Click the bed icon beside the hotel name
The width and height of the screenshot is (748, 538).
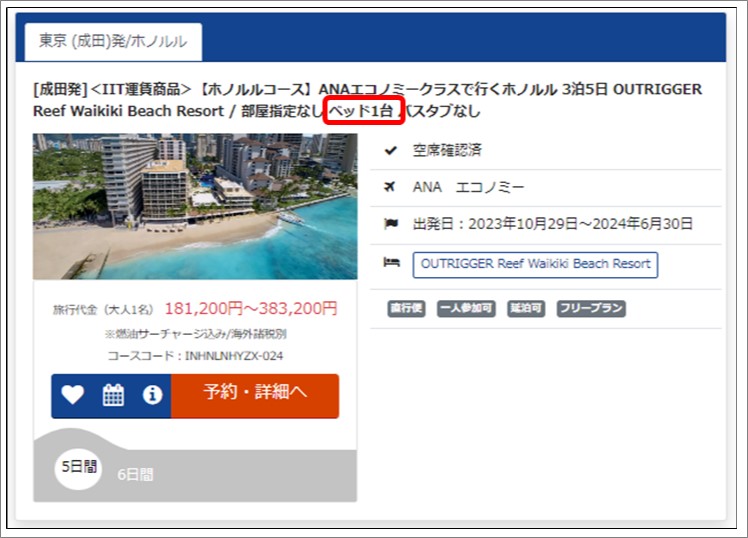pyautogui.click(x=392, y=262)
